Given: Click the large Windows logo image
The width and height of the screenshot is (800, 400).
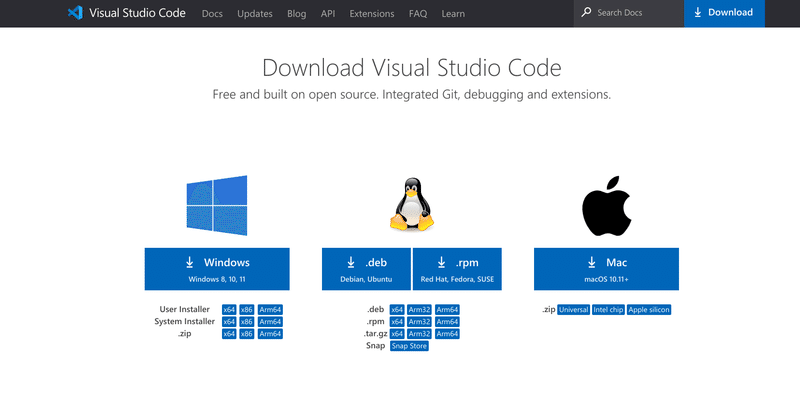Looking at the screenshot, I should (217, 206).
